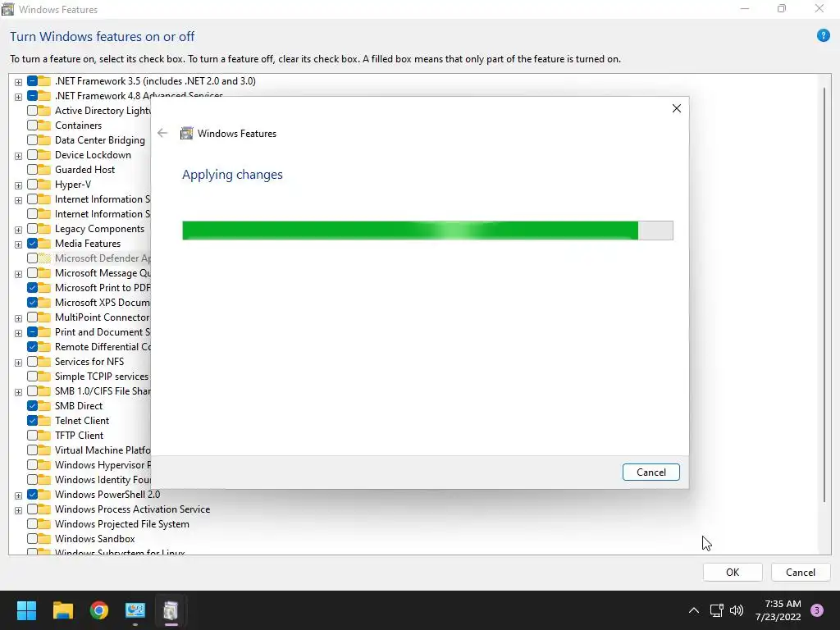Click the folder icon beside Device Lockdown

point(44,155)
